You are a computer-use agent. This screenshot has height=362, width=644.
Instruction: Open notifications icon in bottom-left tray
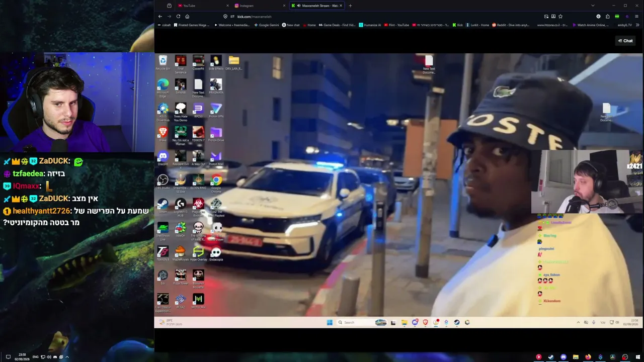[x=8, y=357]
